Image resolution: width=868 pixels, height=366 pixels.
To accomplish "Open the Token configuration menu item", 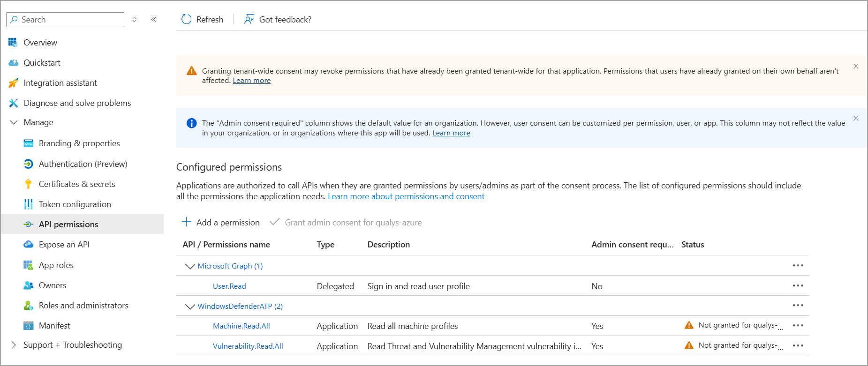I will point(75,204).
